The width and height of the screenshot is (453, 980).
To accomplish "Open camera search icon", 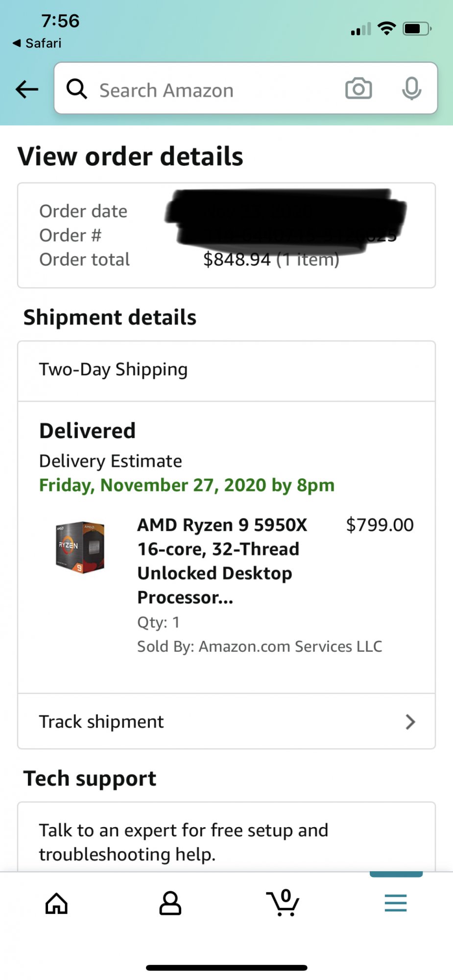I will [x=358, y=89].
